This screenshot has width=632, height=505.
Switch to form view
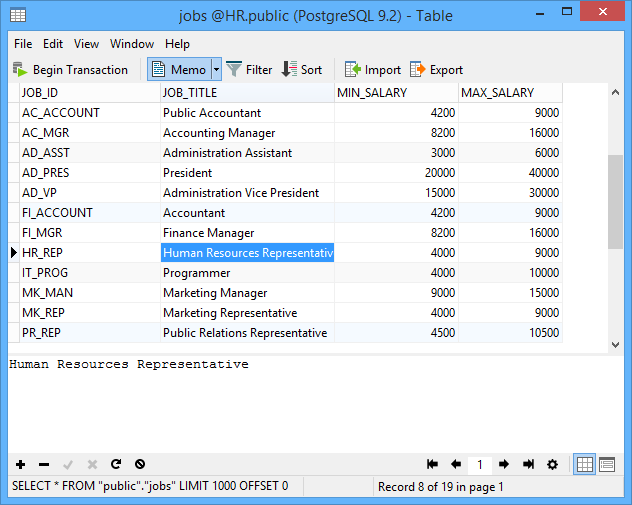point(607,464)
